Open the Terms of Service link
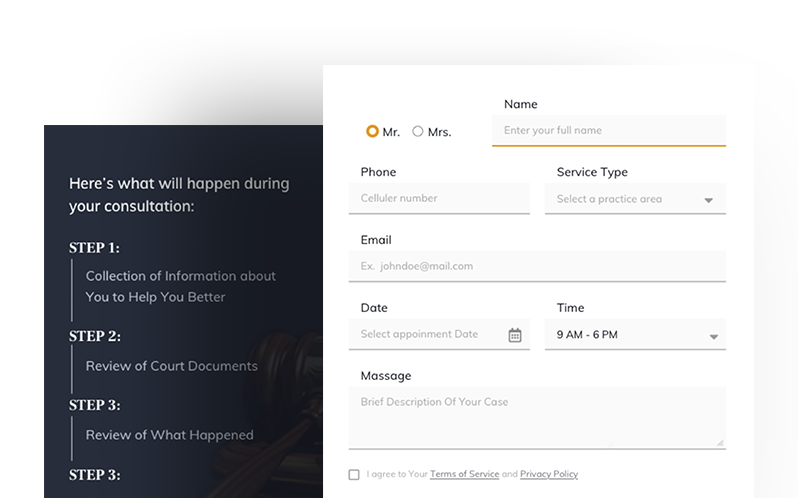The image size is (798, 498). point(464,474)
